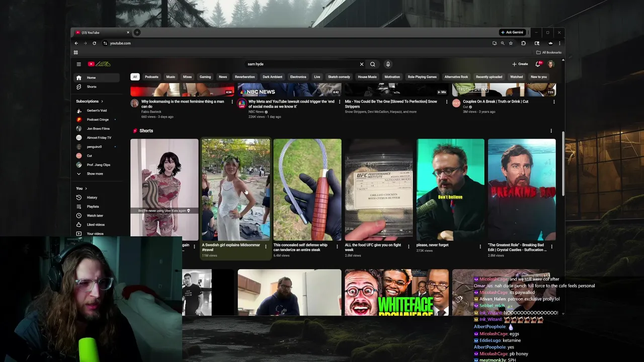Open options for the Meta lawsuit video
Viewport: 644px width, 362px height.
click(339, 102)
